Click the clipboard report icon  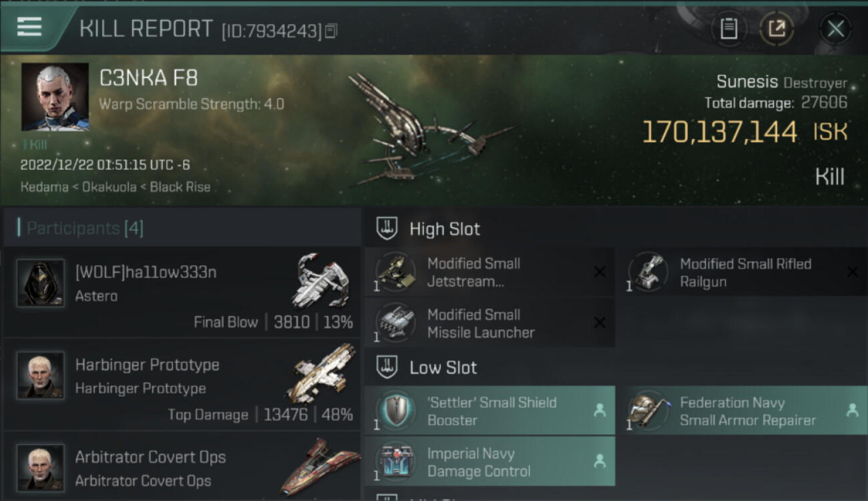point(729,29)
